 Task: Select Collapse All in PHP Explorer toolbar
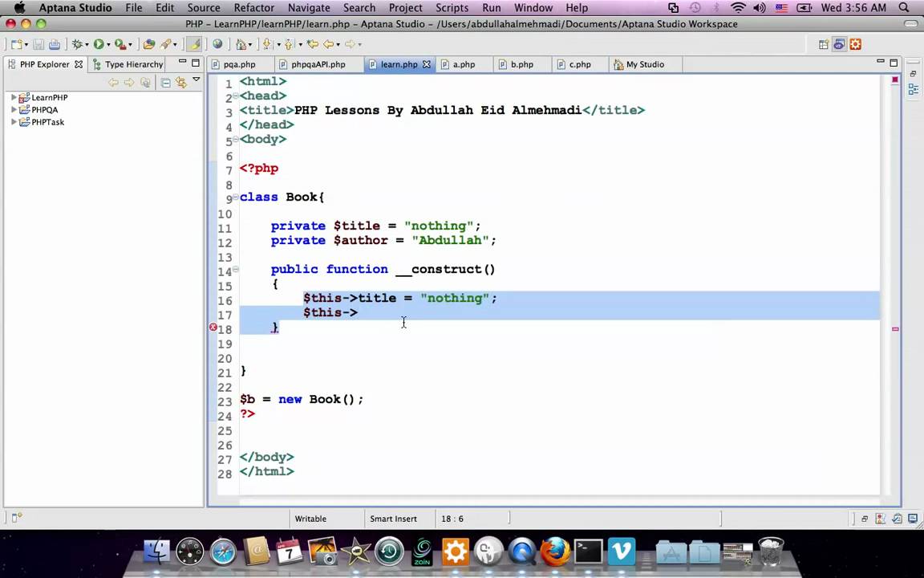pos(165,82)
